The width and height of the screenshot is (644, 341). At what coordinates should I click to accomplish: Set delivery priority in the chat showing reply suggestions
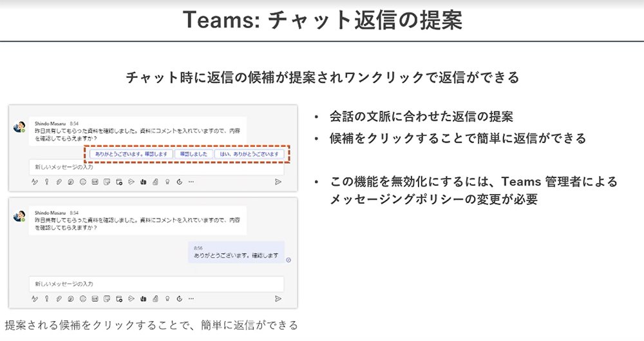pos(47,182)
